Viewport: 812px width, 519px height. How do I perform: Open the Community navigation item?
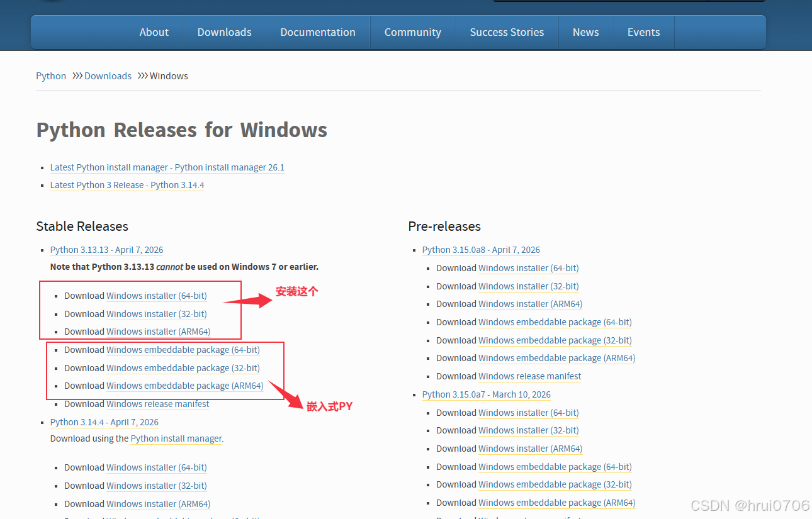[x=413, y=32]
